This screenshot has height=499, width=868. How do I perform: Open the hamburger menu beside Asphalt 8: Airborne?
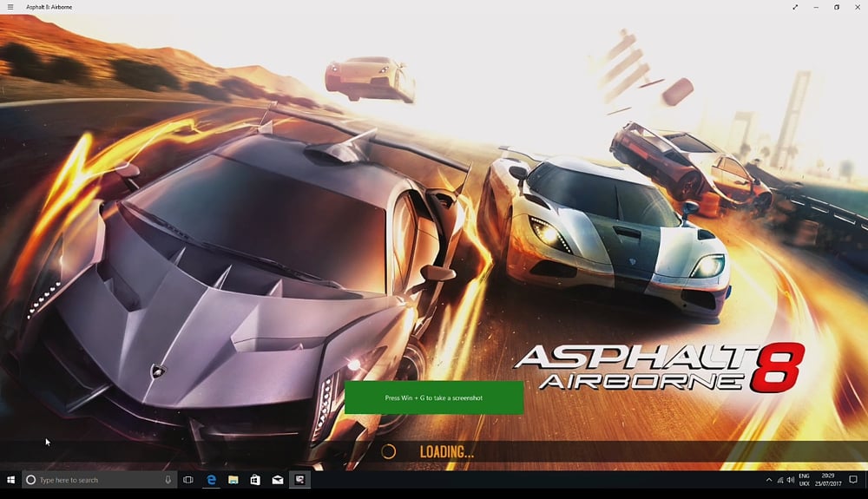pyautogui.click(x=10, y=7)
